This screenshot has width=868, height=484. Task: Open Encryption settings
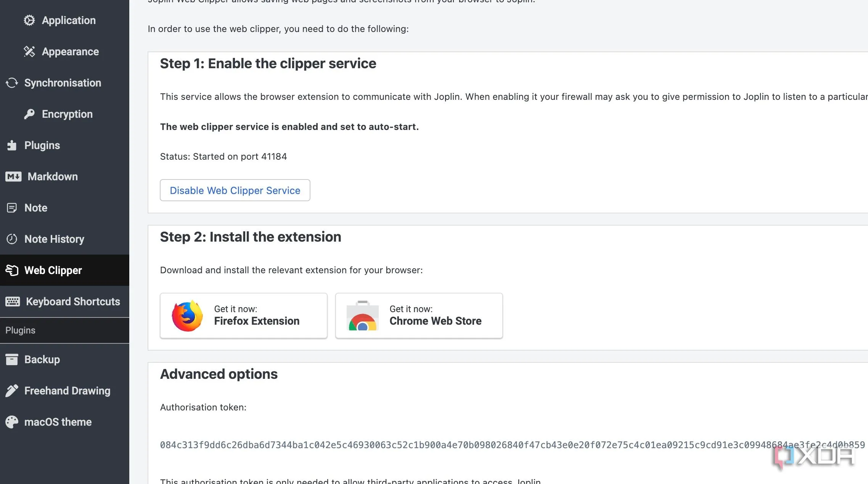tap(64, 114)
